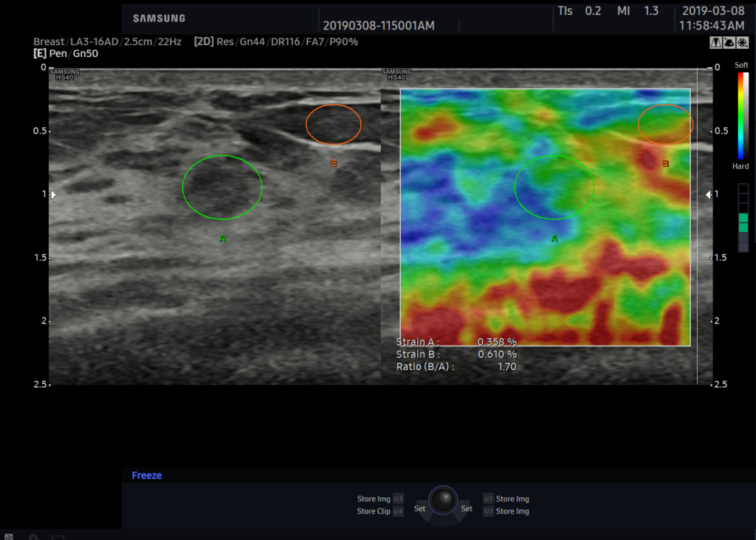The width and height of the screenshot is (756, 540).
Task: Click the [E] Pen/Gn50 elasto parameters text
Action: point(66,53)
